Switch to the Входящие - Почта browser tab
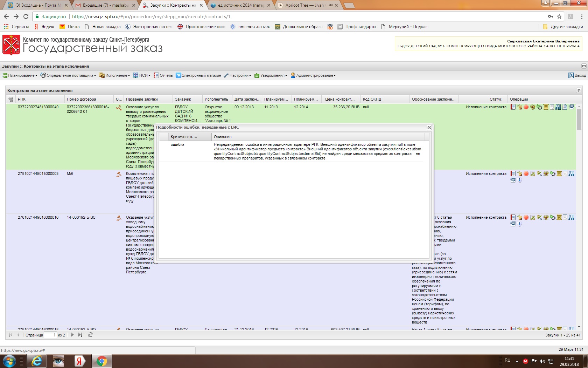The image size is (588, 368). (x=37, y=5)
